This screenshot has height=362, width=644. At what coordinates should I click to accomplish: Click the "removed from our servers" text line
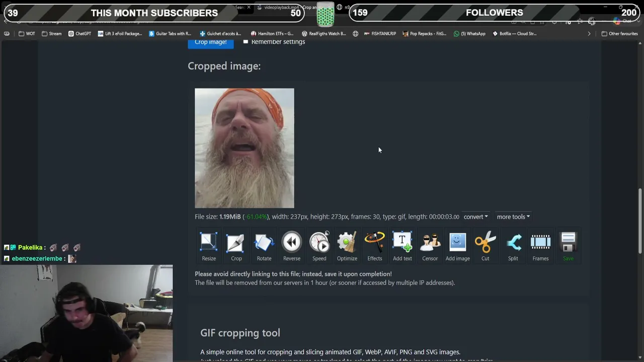click(x=325, y=283)
